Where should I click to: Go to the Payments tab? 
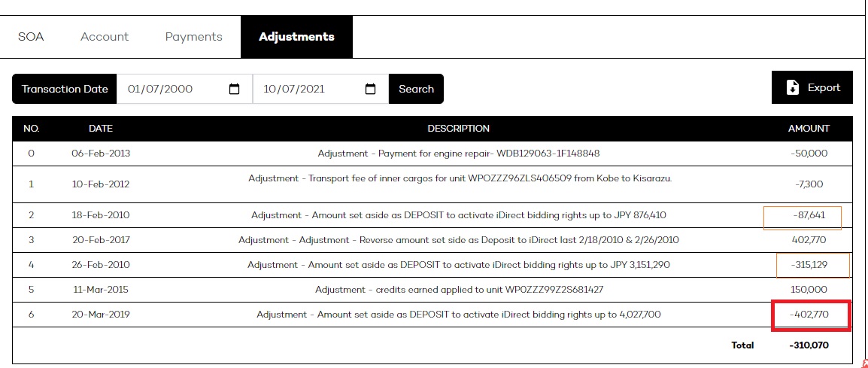coord(194,37)
